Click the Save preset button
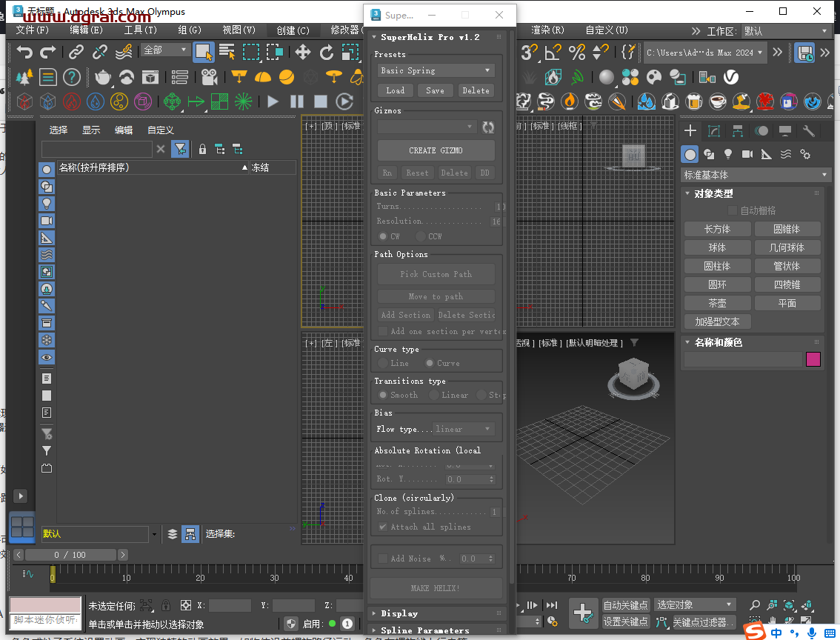The width and height of the screenshot is (840, 640). (435, 90)
